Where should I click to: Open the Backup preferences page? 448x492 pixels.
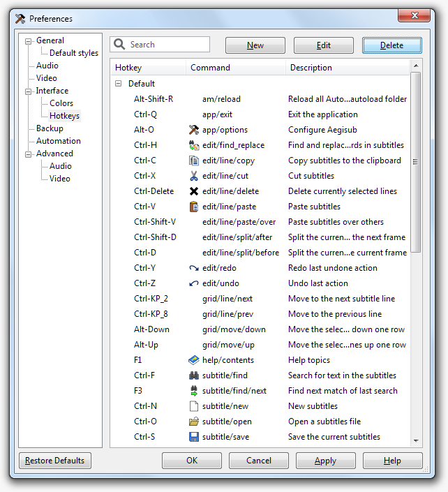coord(50,128)
